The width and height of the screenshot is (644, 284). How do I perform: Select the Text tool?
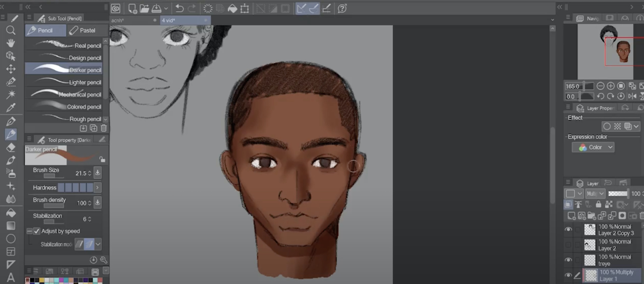point(11,278)
